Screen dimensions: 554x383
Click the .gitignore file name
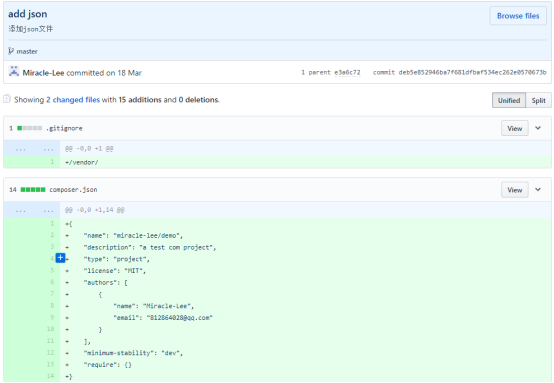click(x=64, y=128)
